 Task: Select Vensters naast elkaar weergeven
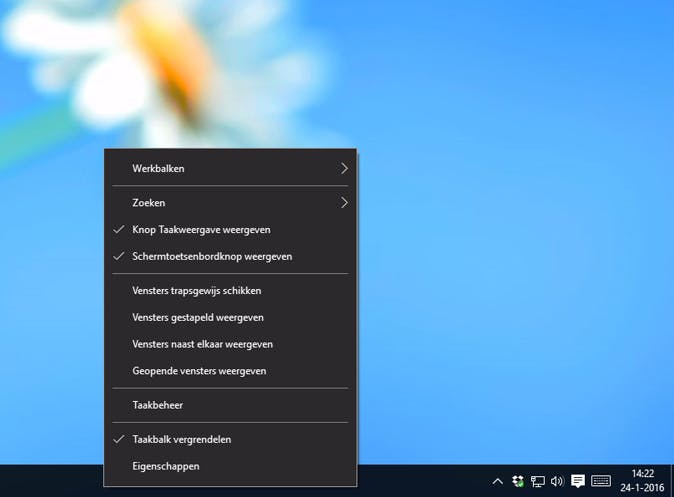click(x=230, y=344)
